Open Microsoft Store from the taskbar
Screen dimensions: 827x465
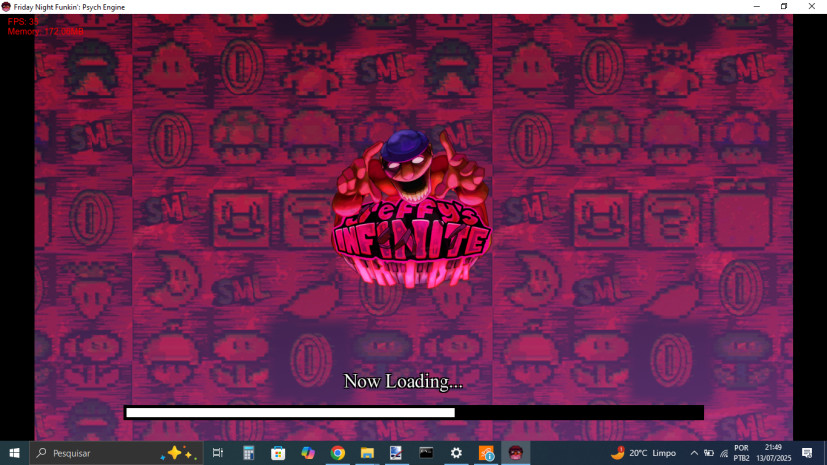point(278,453)
